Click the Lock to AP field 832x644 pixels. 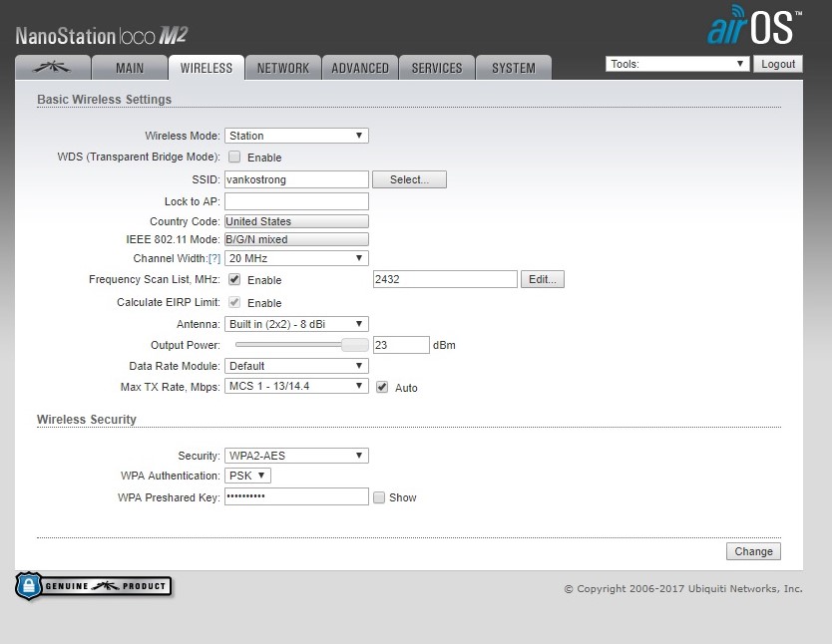point(296,201)
